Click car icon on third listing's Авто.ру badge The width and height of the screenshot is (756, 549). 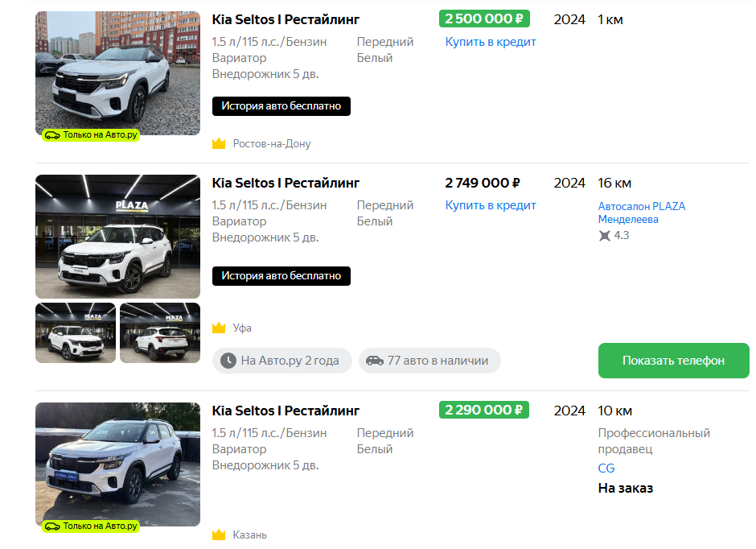52,526
